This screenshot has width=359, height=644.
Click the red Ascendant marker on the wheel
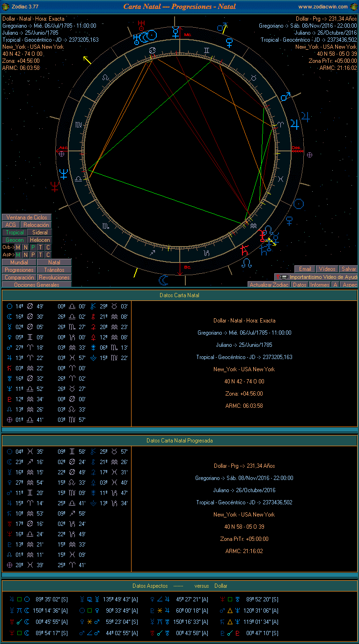coord(63,150)
